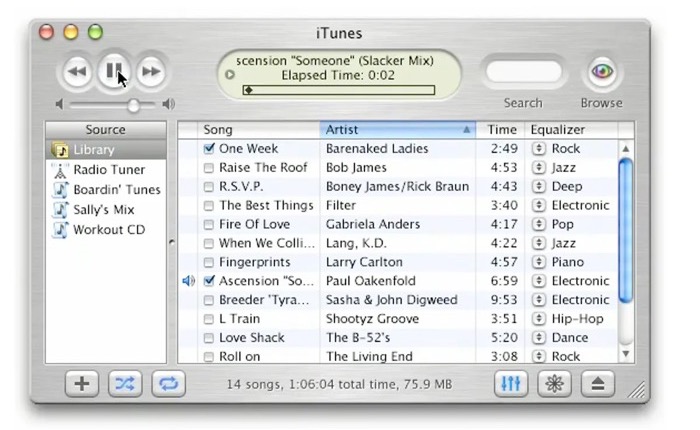Skip forward to the next track
Image resolution: width=700 pixels, height=430 pixels.
[150, 71]
